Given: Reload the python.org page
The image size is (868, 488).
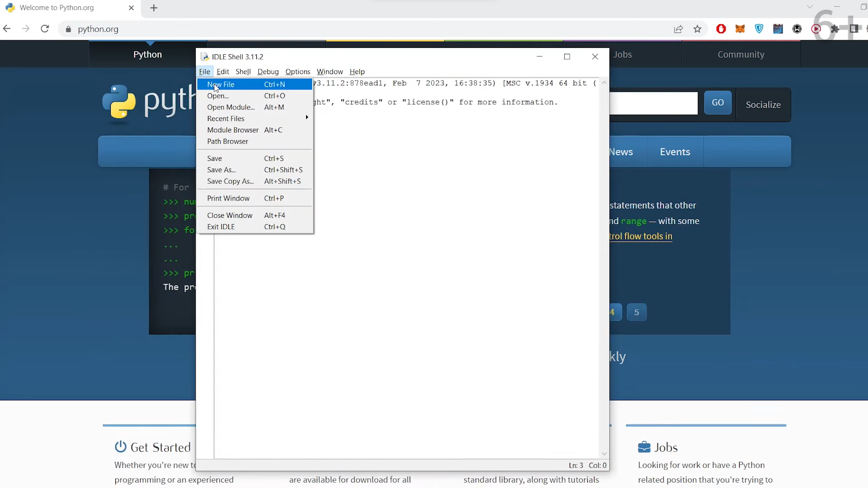Looking at the screenshot, I should point(45,29).
